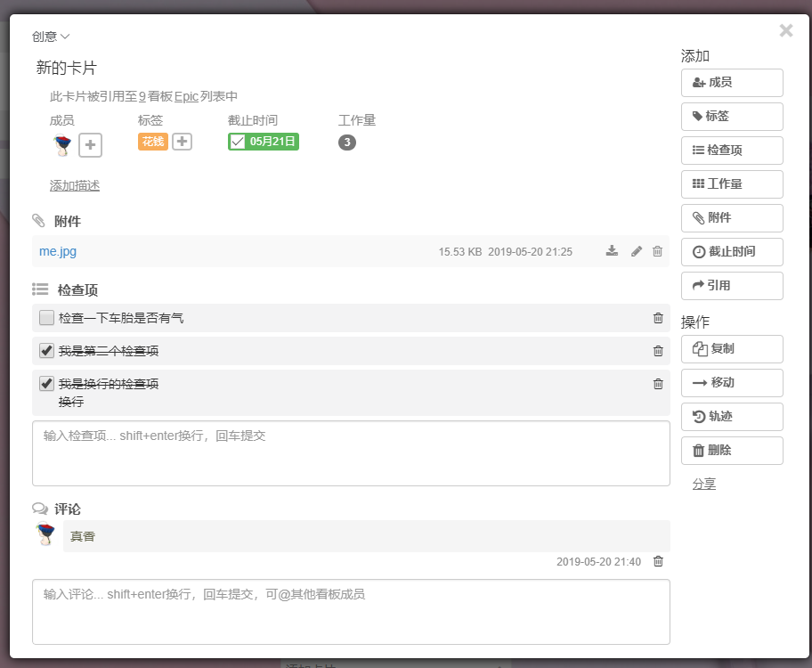The width and height of the screenshot is (812, 668).
Task: Delete the 真香 comment
Action: click(658, 561)
